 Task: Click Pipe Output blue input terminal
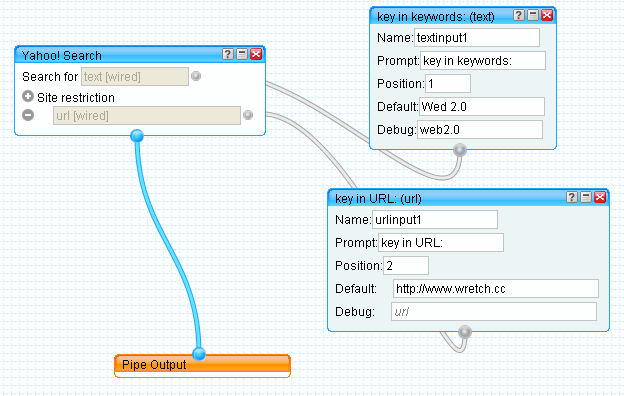click(199, 353)
